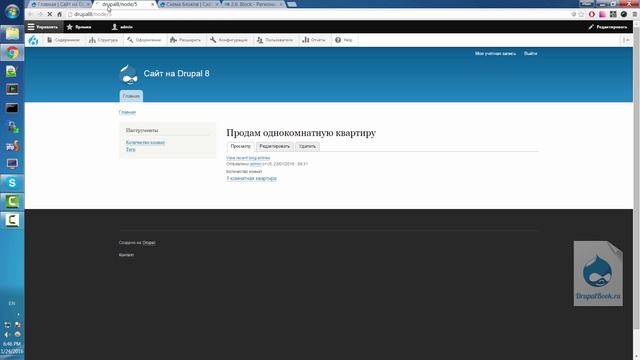Viewport: 640px width, 360px height.
Task: Open the first Camtasia taskbar icon
Action: tap(12, 201)
